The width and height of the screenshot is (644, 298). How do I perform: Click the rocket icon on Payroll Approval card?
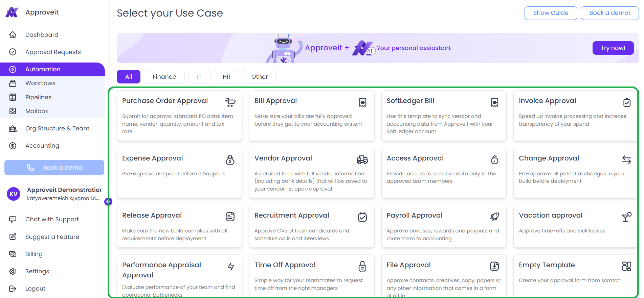click(495, 217)
